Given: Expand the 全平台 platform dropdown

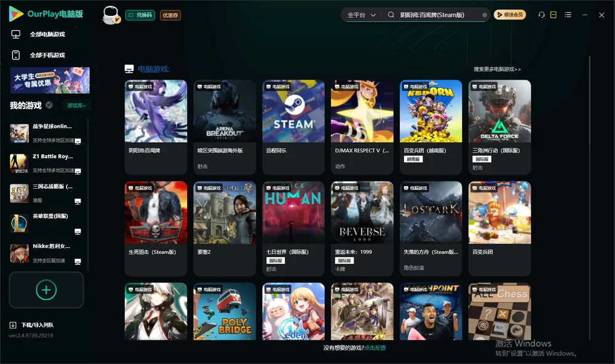Looking at the screenshot, I should click(361, 15).
